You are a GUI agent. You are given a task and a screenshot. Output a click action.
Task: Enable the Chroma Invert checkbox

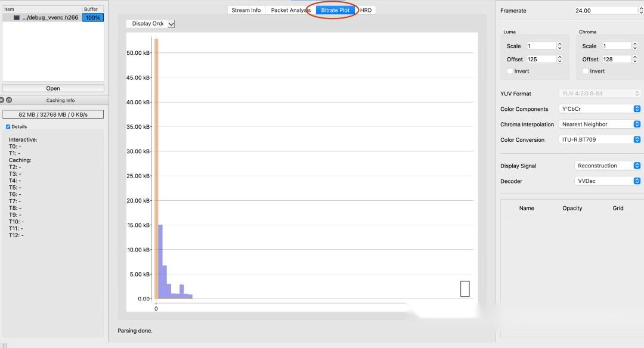tap(586, 71)
